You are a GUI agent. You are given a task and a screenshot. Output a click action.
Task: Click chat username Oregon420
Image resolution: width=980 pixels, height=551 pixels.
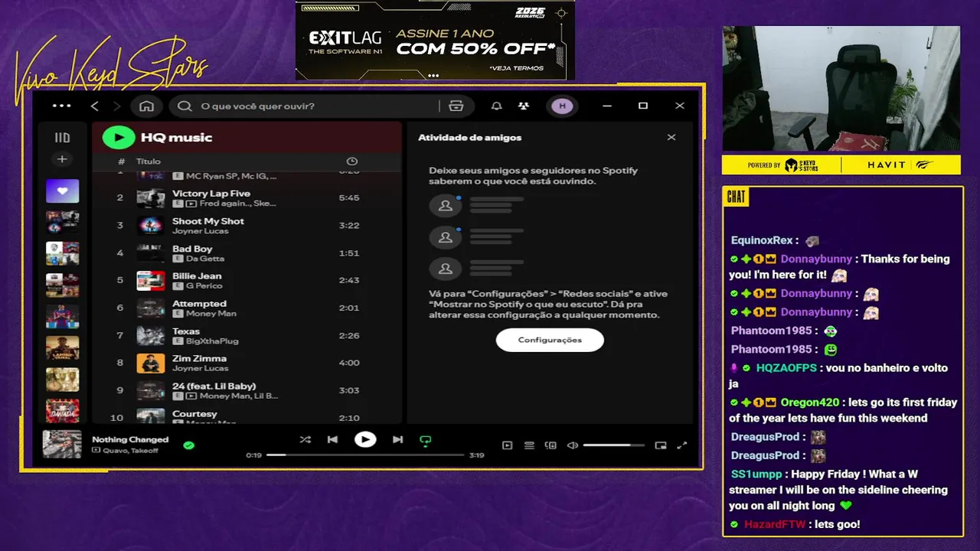[809, 402]
